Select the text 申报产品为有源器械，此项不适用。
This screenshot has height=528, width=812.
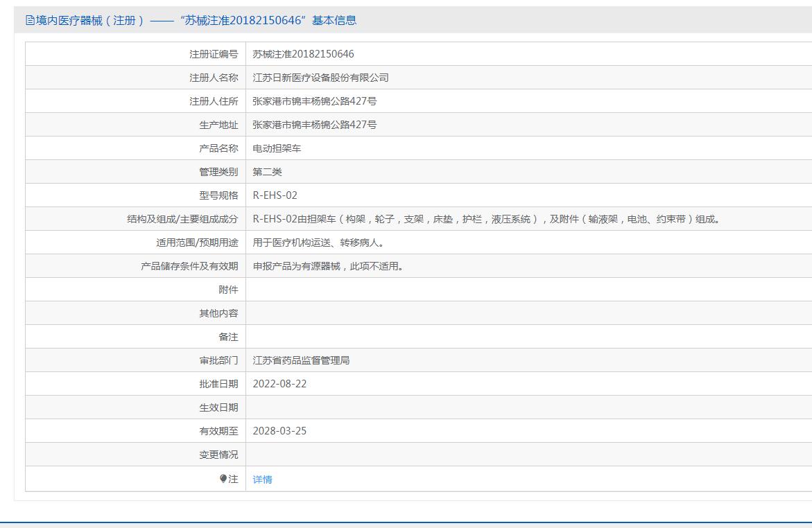tap(328, 266)
